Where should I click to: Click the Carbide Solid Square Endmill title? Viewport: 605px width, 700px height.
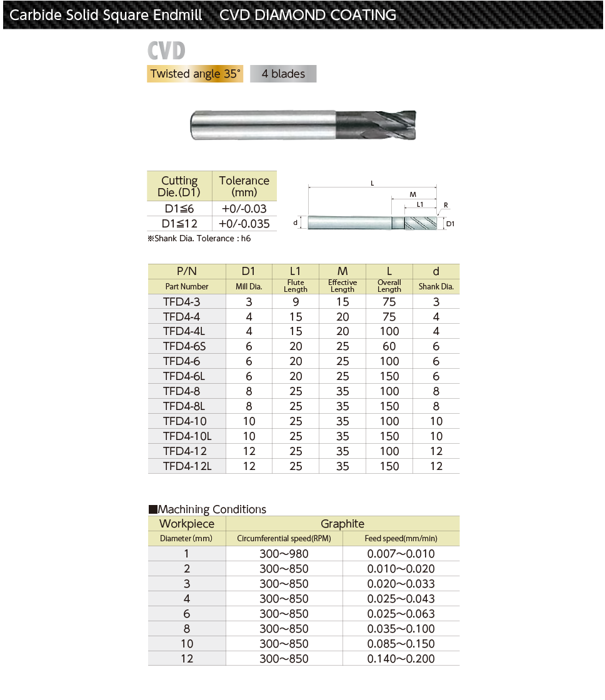tap(106, 15)
